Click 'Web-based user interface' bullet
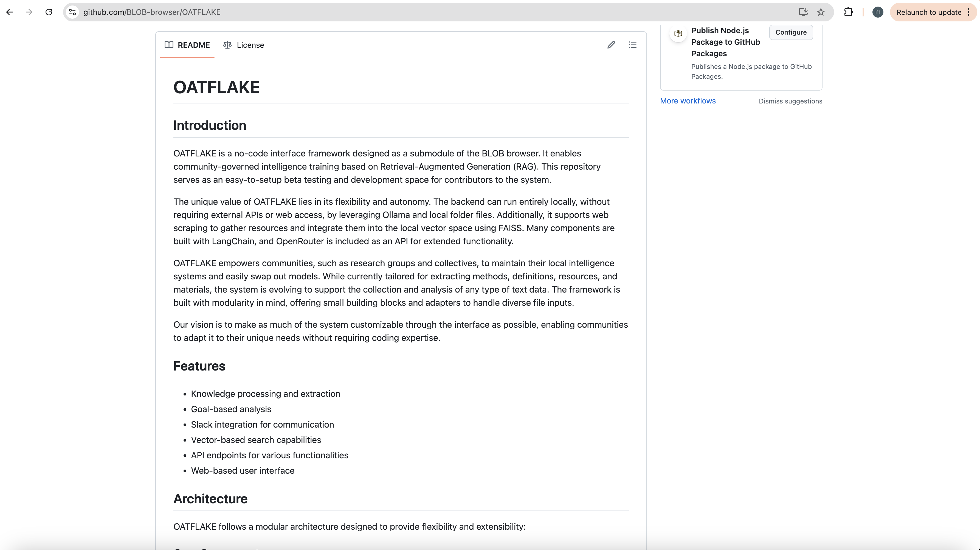The width and height of the screenshot is (980, 550). point(243,470)
